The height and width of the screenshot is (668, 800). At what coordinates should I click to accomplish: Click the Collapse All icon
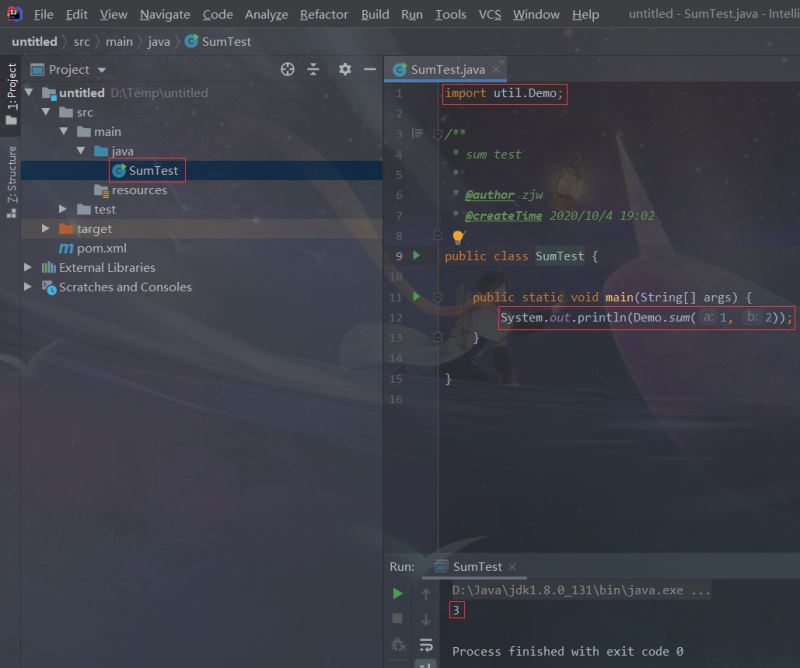313,69
